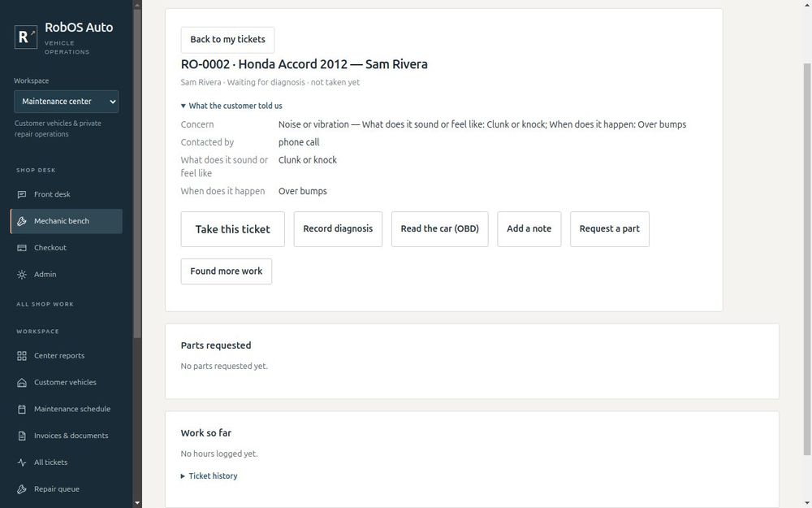Click the sidebar scroll down arrow
The width and height of the screenshot is (812, 508).
(137, 503)
